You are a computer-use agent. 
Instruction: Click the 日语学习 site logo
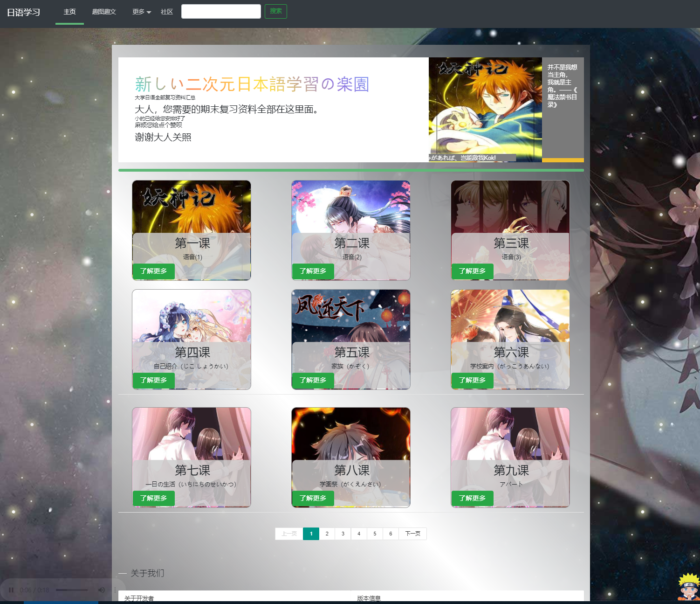pos(23,12)
